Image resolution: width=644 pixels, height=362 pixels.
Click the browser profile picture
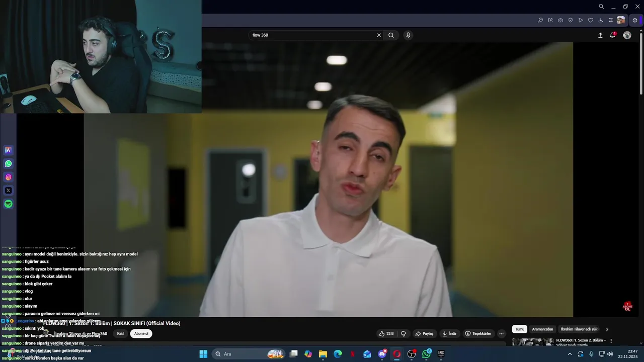coord(621,20)
